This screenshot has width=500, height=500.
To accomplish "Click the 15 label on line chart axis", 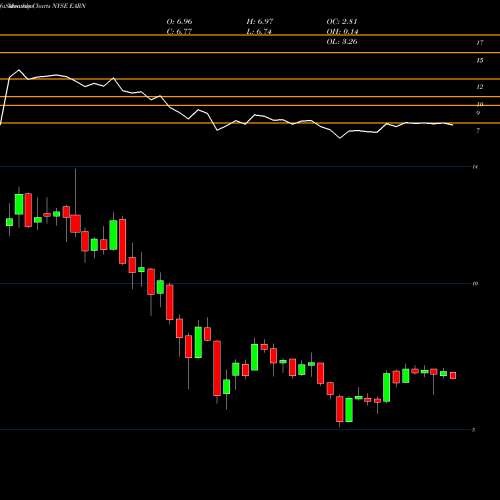I will (480, 60).
